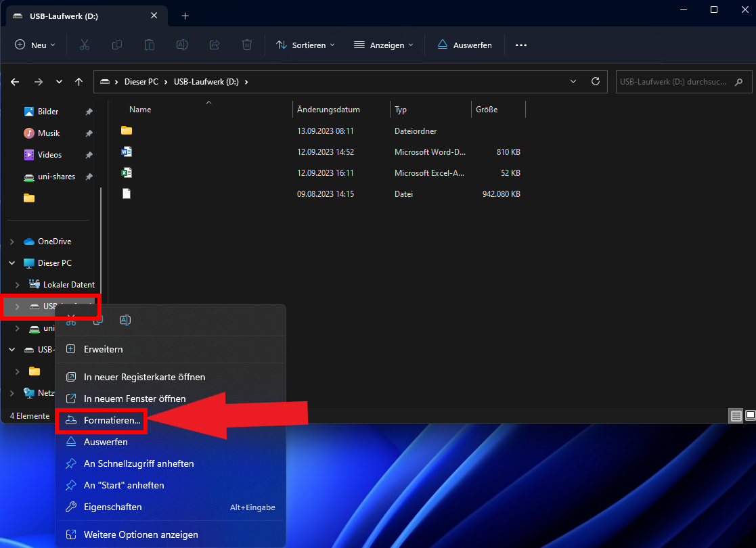The image size is (756, 548).
Task: Select the blank file icon in list
Action: [127, 193]
